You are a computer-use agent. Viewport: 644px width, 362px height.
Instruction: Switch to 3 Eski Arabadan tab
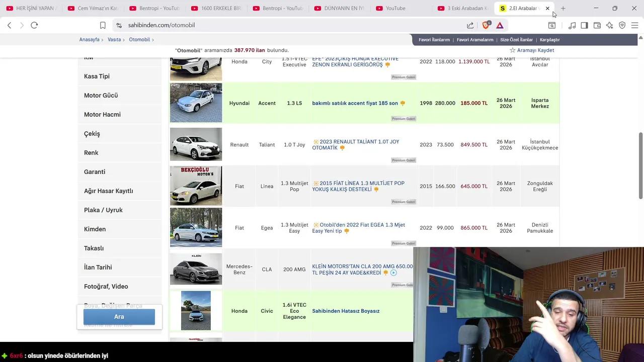(x=463, y=8)
